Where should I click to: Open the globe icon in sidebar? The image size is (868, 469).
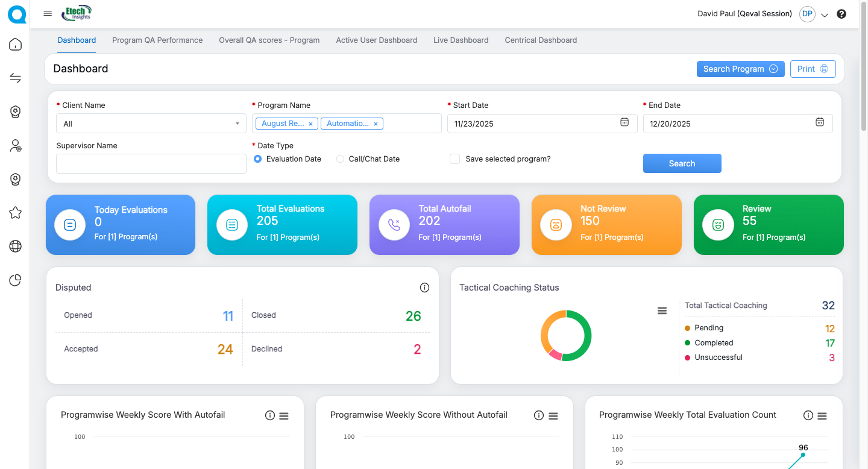[x=16, y=246]
